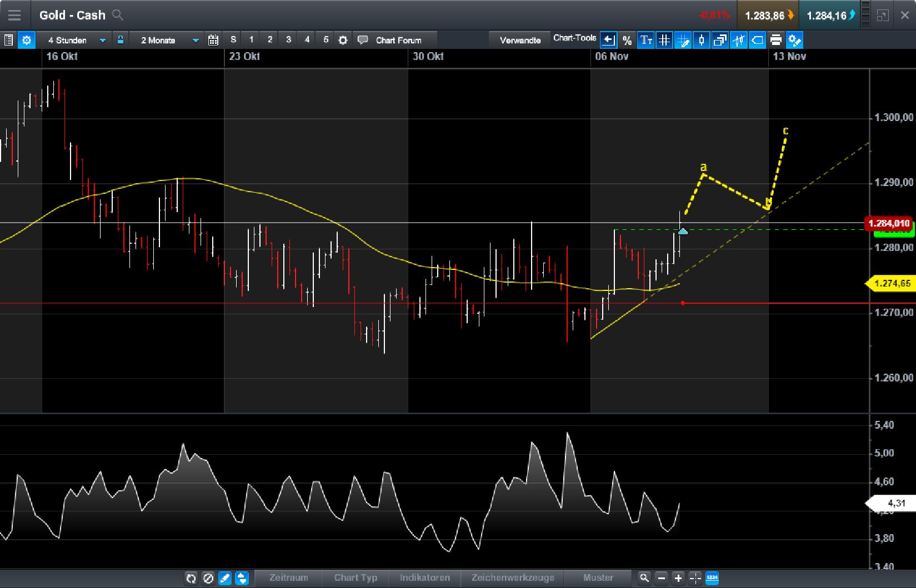Expand the 2 Monate timeframe dropdown
This screenshot has height=588, width=916.
pos(194,40)
